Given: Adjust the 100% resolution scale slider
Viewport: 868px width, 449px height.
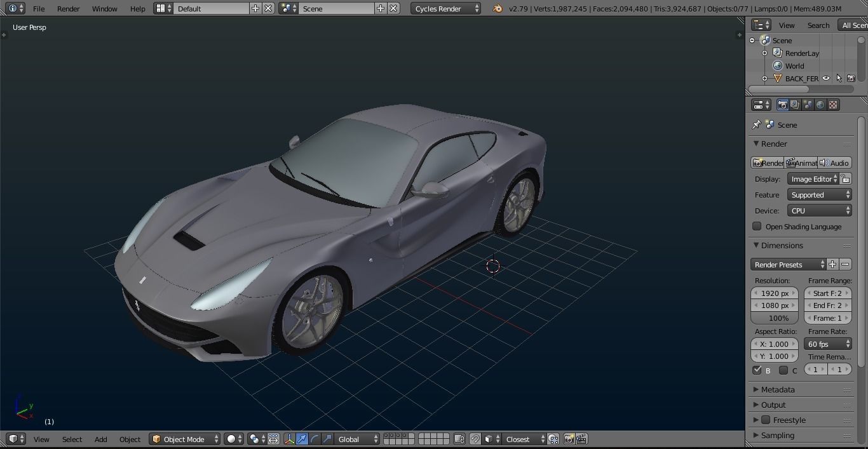Looking at the screenshot, I should pos(775,318).
